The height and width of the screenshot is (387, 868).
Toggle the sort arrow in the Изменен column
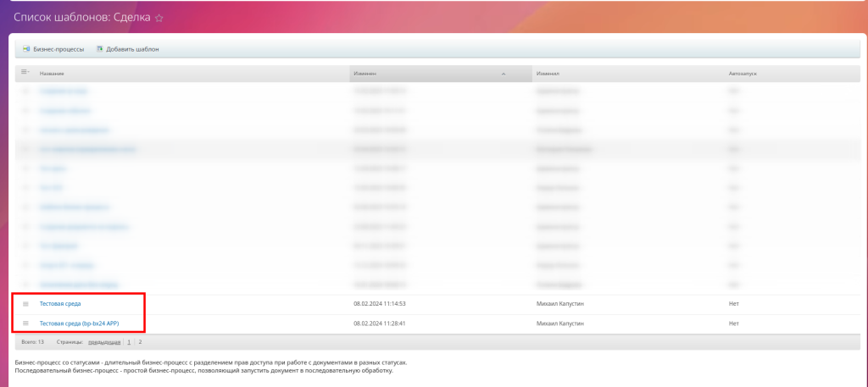pos(504,74)
